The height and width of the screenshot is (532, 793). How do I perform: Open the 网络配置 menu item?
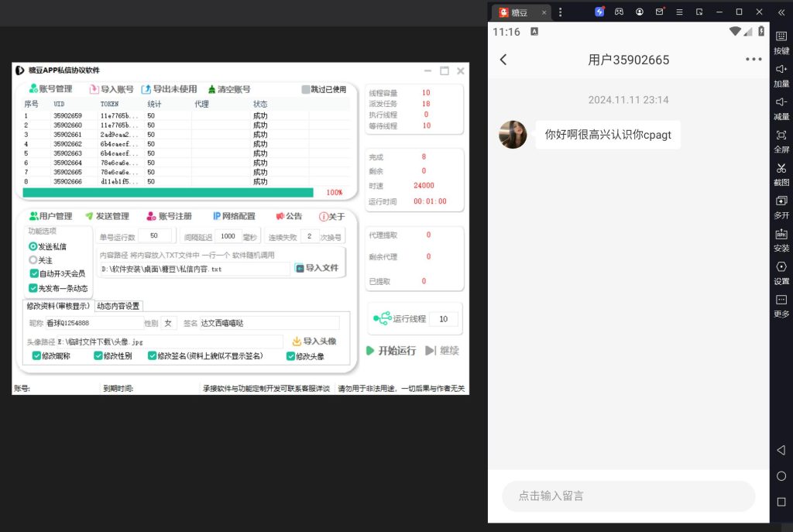(234, 216)
